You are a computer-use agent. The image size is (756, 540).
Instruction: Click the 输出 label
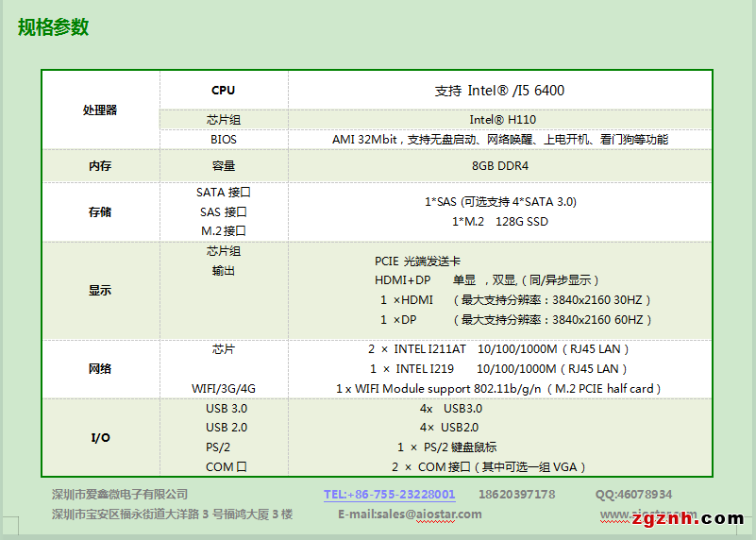(224, 271)
